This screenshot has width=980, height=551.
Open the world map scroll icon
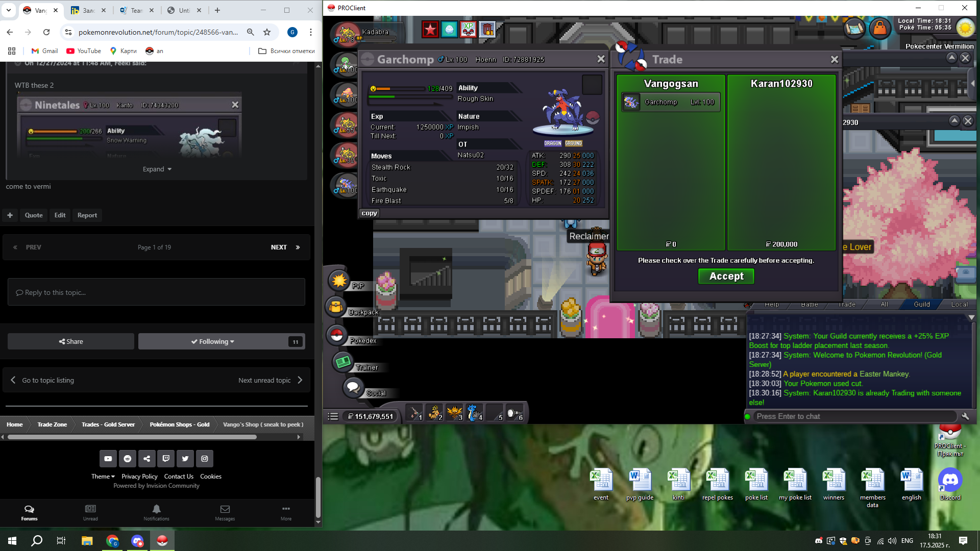point(854,28)
